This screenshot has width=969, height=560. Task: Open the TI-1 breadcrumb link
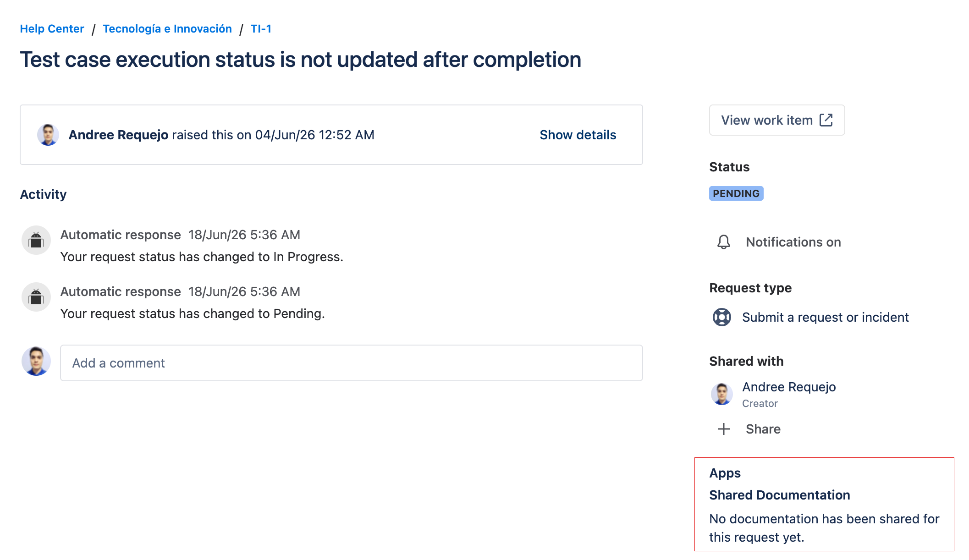(261, 29)
